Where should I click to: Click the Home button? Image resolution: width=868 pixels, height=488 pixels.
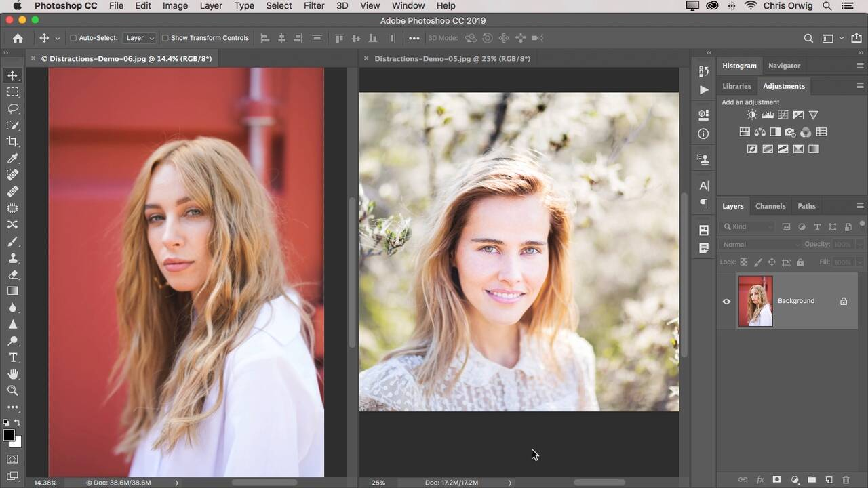pos(18,39)
